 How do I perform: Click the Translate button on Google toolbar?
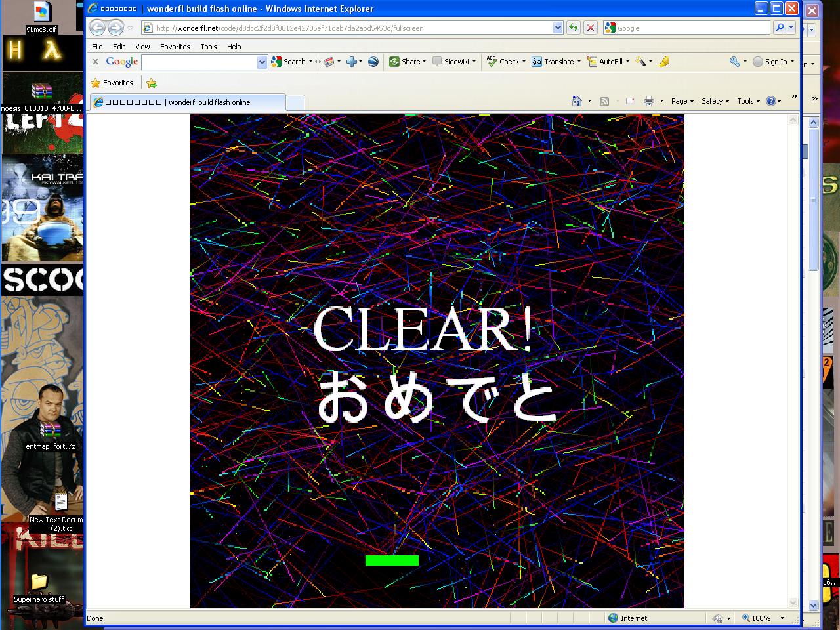coord(556,62)
